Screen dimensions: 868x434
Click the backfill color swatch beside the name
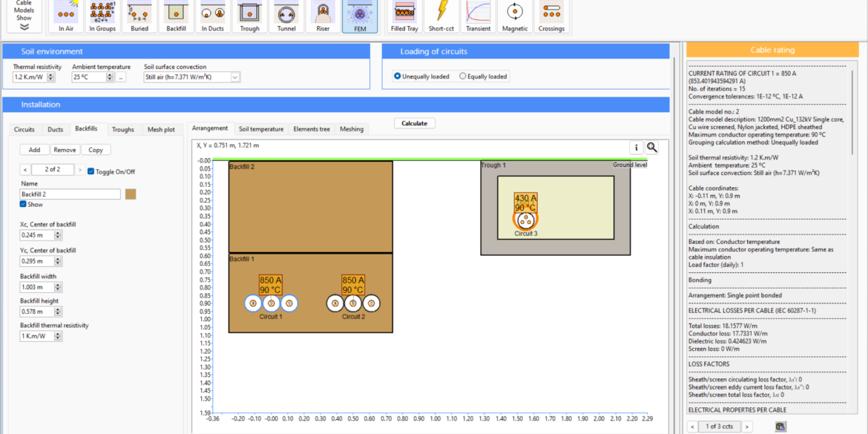coord(131,193)
